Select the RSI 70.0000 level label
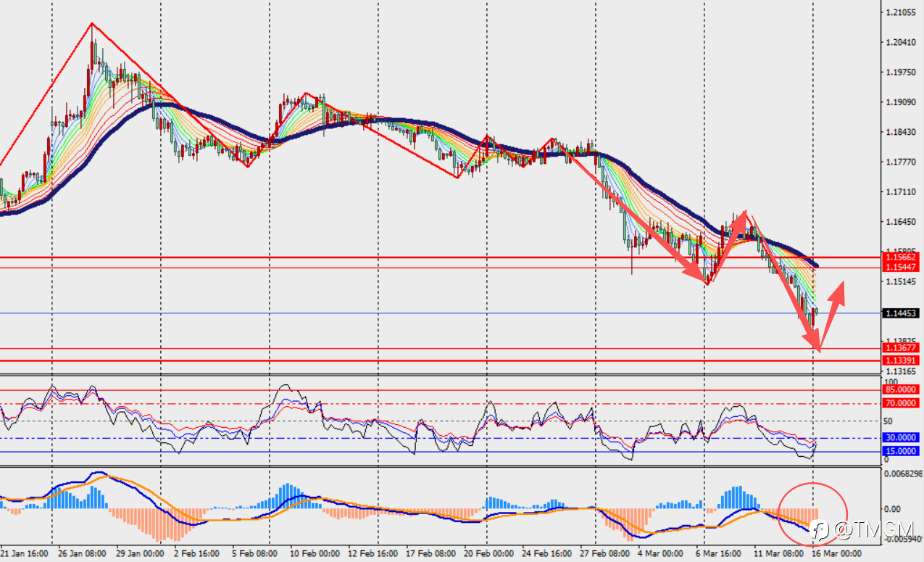Viewport: 924px width, 562px height. pos(902,403)
